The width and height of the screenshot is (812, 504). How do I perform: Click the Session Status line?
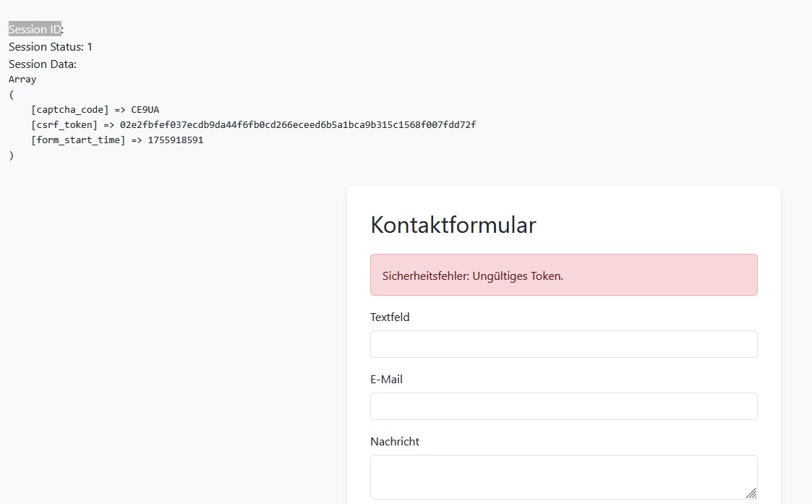tap(51, 47)
